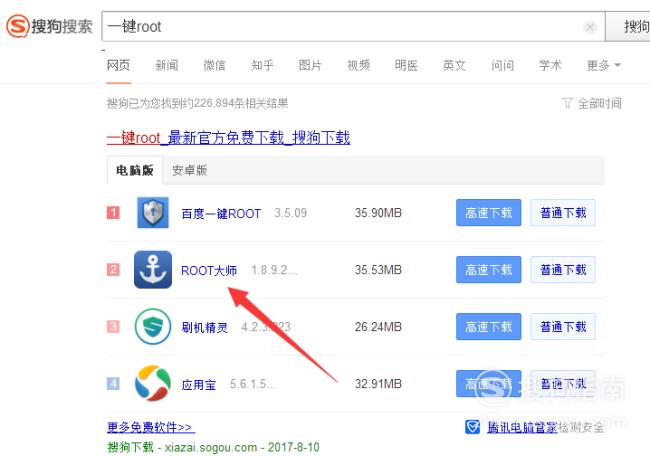Open the 图片 search tab

310,65
